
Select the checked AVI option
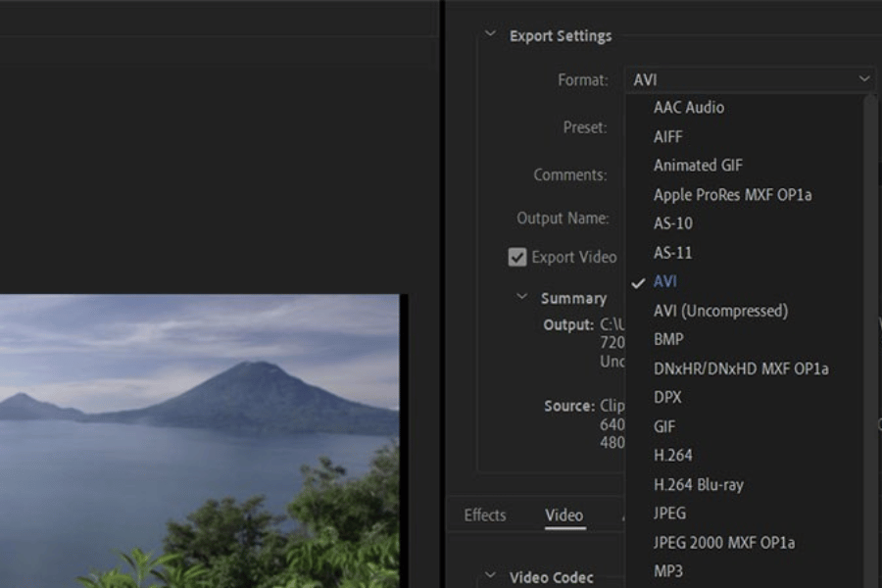click(x=665, y=281)
